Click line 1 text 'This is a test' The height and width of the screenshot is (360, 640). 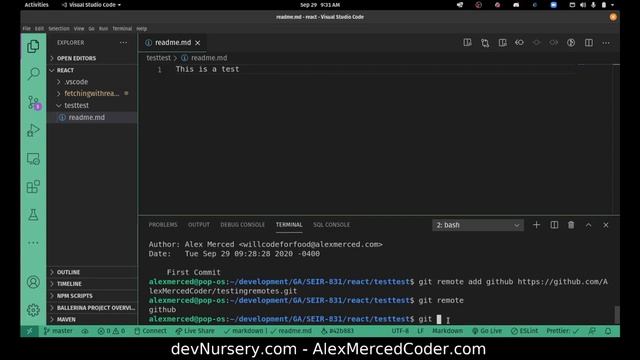tap(207, 69)
